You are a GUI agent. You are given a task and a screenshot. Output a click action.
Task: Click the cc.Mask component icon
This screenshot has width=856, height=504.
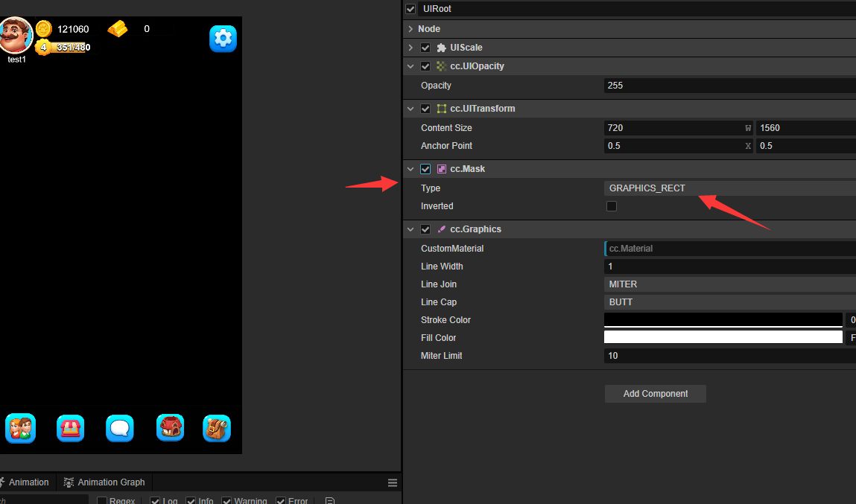click(442, 169)
